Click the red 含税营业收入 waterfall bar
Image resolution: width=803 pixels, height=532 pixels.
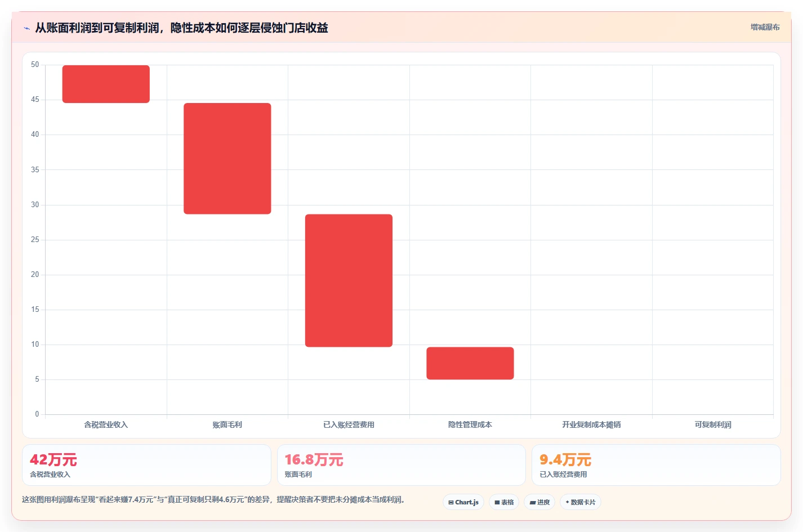(106, 84)
